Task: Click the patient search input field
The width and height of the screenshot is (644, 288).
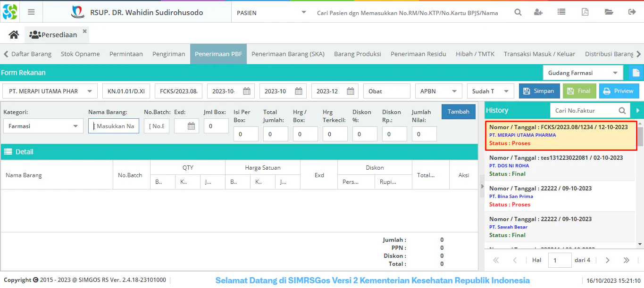Action: [x=408, y=13]
